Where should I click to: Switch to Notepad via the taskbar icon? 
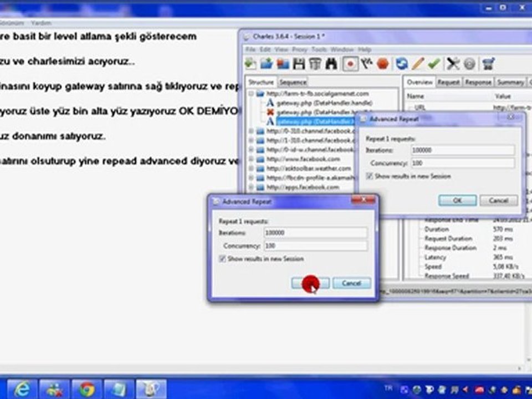119,389
